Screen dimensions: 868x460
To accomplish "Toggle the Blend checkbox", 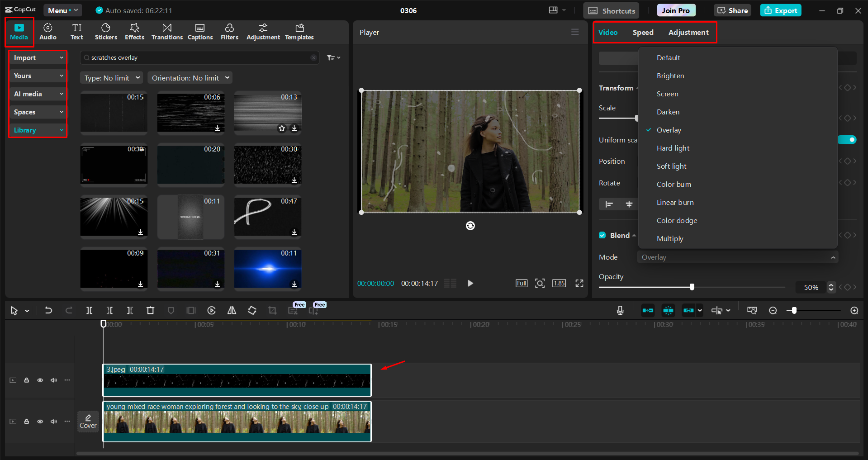I will pos(602,235).
